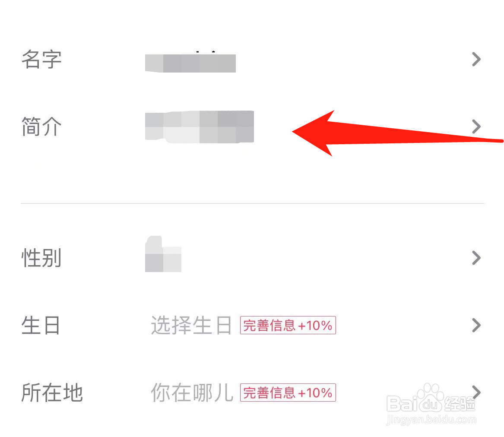The width and height of the screenshot is (504, 437).
Task: Open the 所在地 setting label
Action: pos(52,393)
